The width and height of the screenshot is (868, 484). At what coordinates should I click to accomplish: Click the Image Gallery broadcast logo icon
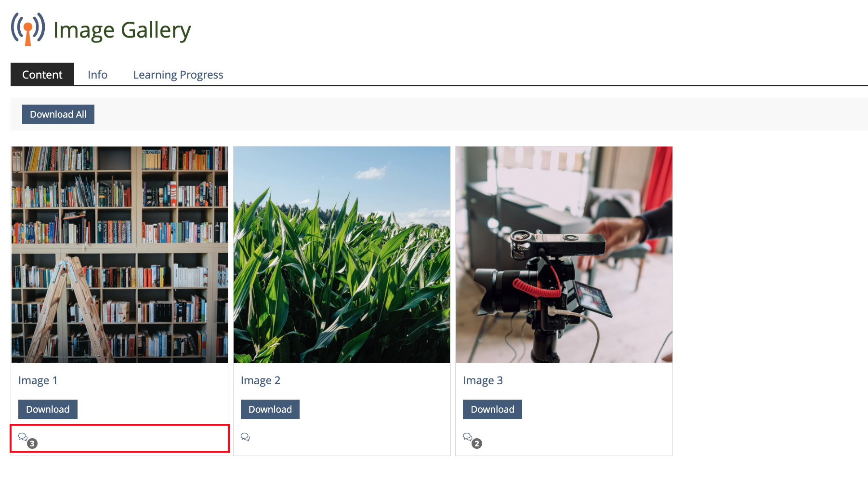coord(28,29)
